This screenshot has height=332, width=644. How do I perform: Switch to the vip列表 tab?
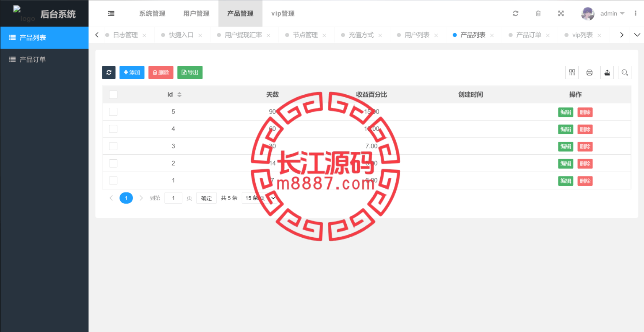(x=582, y=35)
